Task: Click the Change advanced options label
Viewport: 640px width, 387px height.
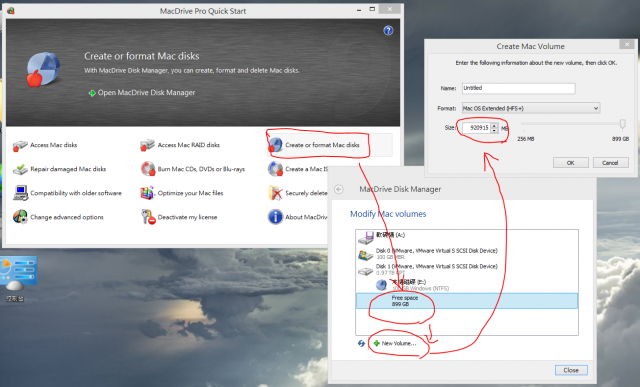Action: coord(67,217)
